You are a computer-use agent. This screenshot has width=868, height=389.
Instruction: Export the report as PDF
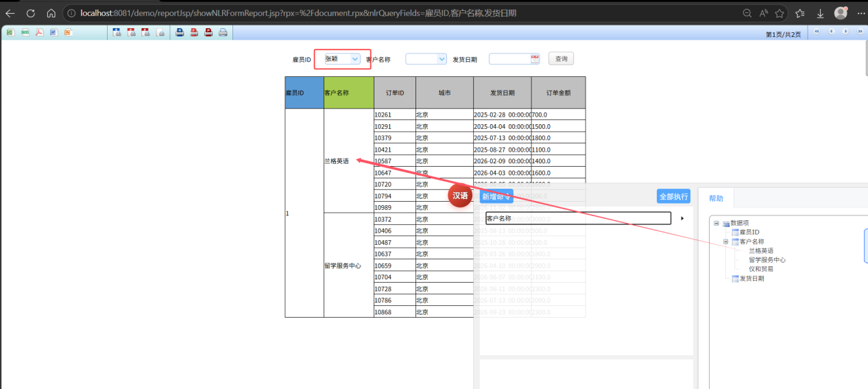(x=40, y=32)
